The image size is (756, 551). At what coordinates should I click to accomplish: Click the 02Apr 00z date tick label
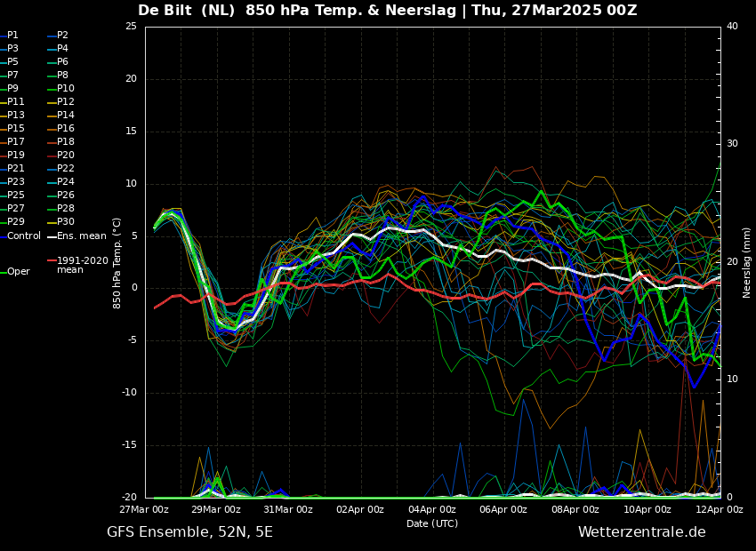point(360,509)
